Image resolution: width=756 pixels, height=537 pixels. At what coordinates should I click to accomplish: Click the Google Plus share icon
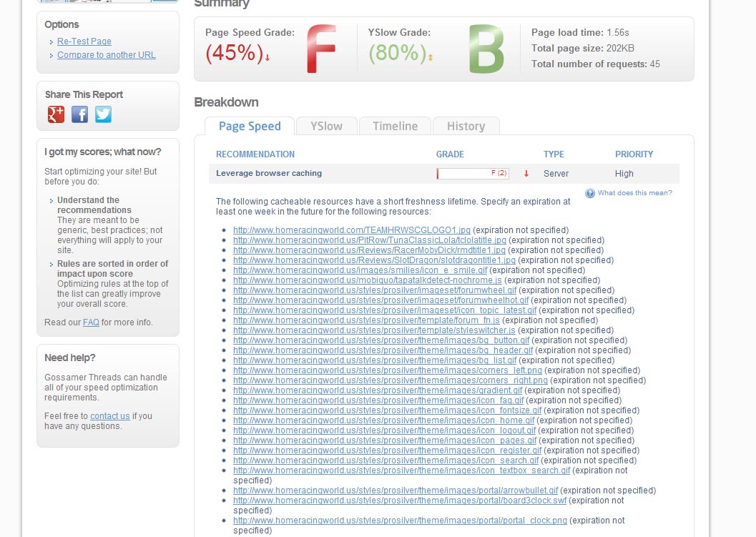[x=56, y=114]
